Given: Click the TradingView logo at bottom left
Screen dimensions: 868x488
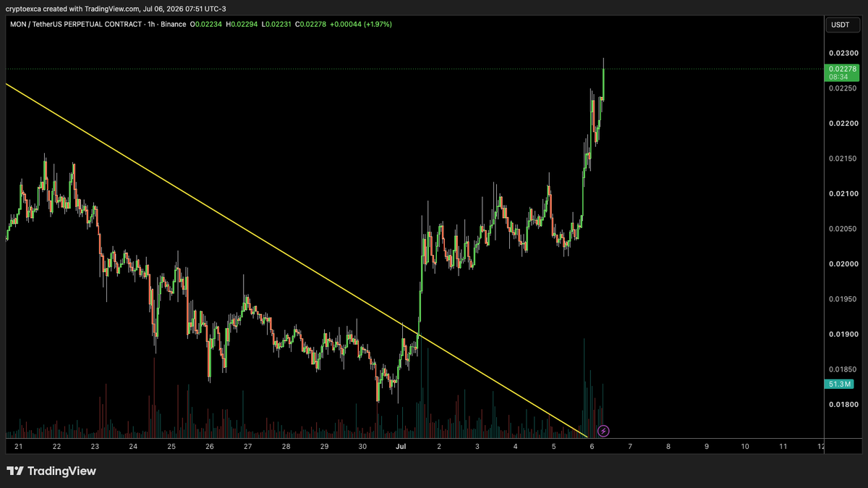Looking at the screenshot, I should [51, 471].
